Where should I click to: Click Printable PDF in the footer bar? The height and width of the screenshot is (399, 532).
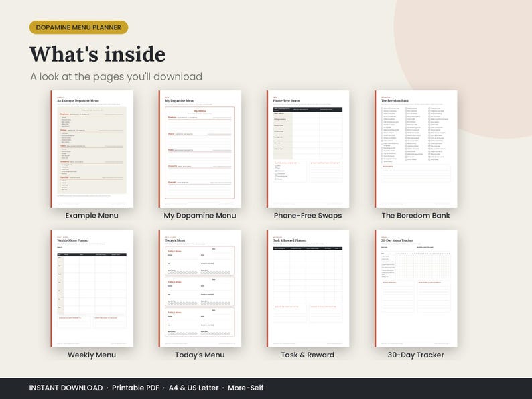point(135,388)
